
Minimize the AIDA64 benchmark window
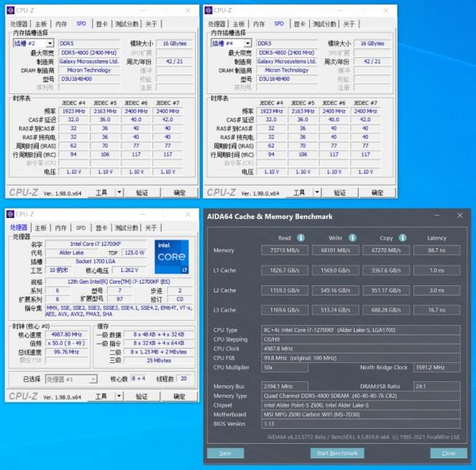pyautogui.click(x=437, y=216)
